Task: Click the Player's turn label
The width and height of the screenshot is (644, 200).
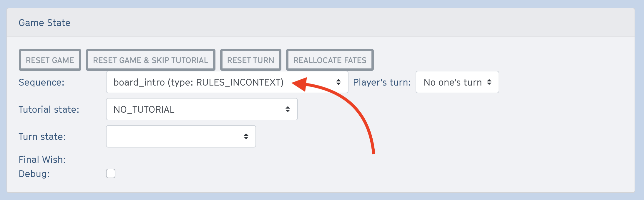Action: point(382,82)
